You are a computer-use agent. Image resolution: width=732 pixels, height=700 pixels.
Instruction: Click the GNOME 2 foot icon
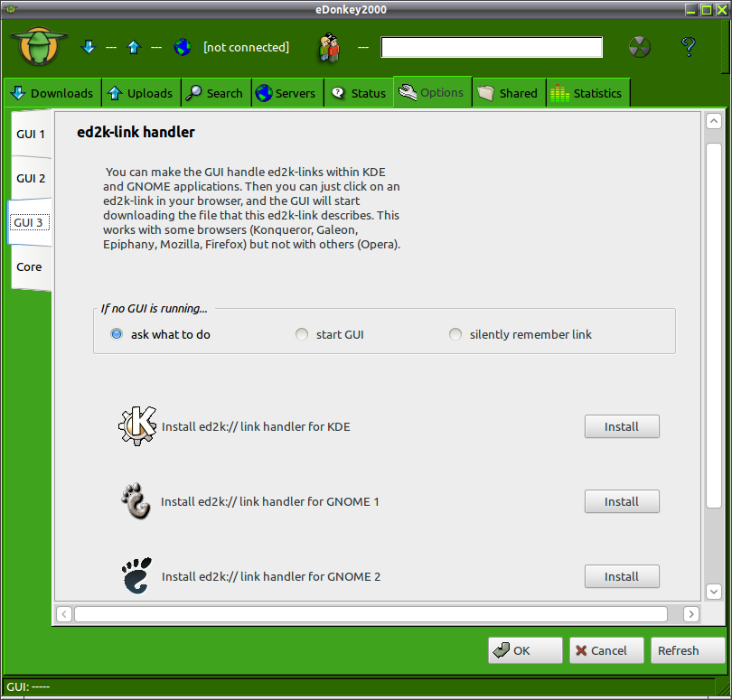tap(136, 576)
